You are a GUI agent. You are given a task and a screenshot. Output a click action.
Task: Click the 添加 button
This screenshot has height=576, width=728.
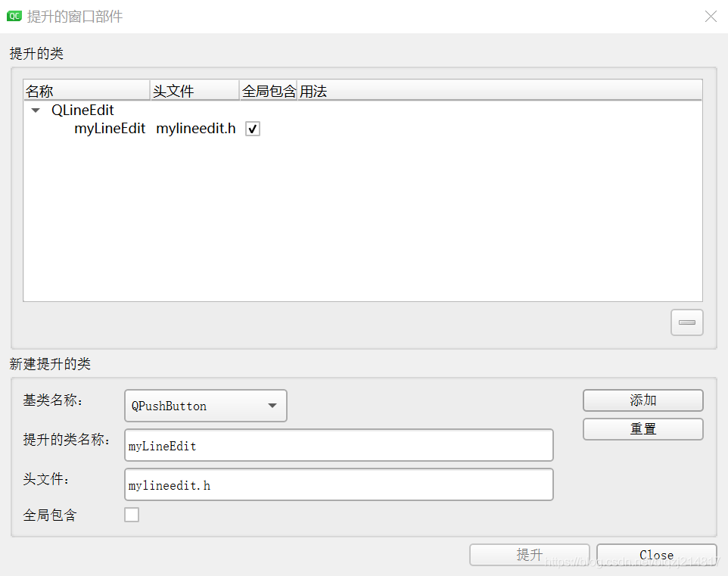coord(643,400)
